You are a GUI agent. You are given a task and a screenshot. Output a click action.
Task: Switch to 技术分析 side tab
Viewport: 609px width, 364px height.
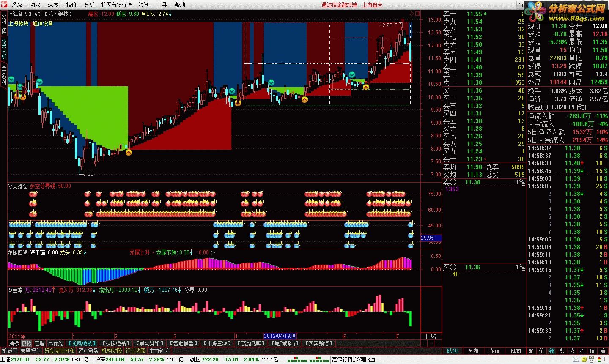(x=3, y=49)
